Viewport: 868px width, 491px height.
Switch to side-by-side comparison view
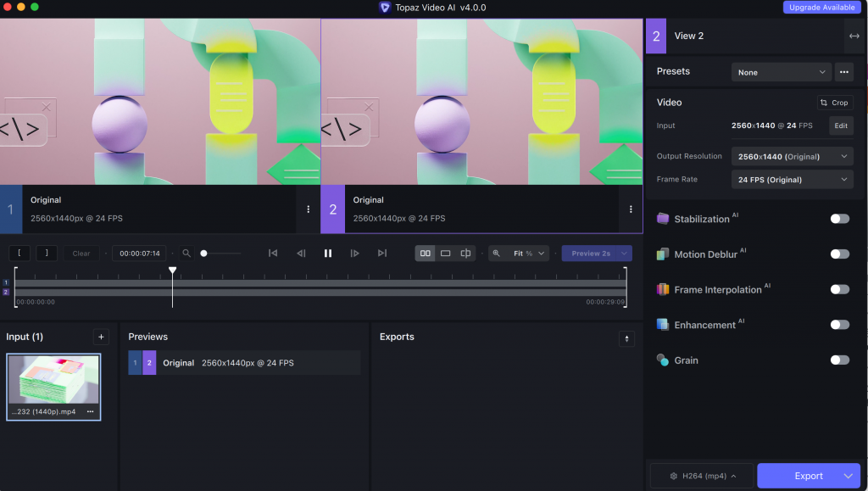click(425, 253)
